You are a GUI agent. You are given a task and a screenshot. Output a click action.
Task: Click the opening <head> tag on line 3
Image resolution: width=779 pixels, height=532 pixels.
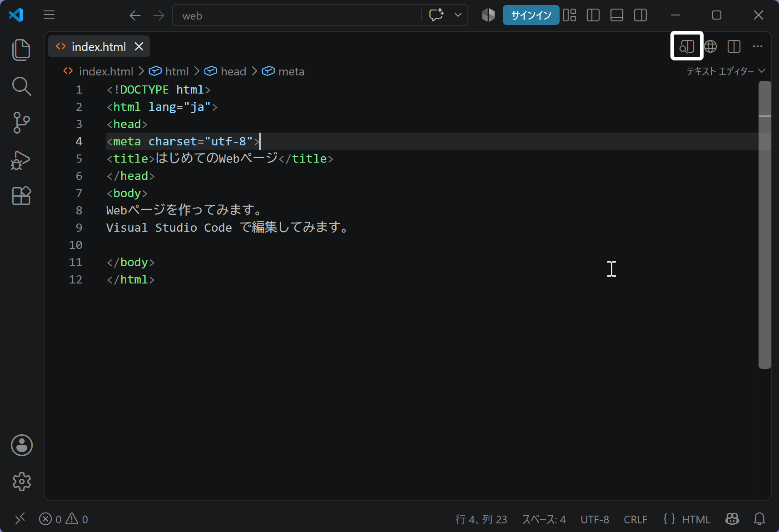coord(127,124)
